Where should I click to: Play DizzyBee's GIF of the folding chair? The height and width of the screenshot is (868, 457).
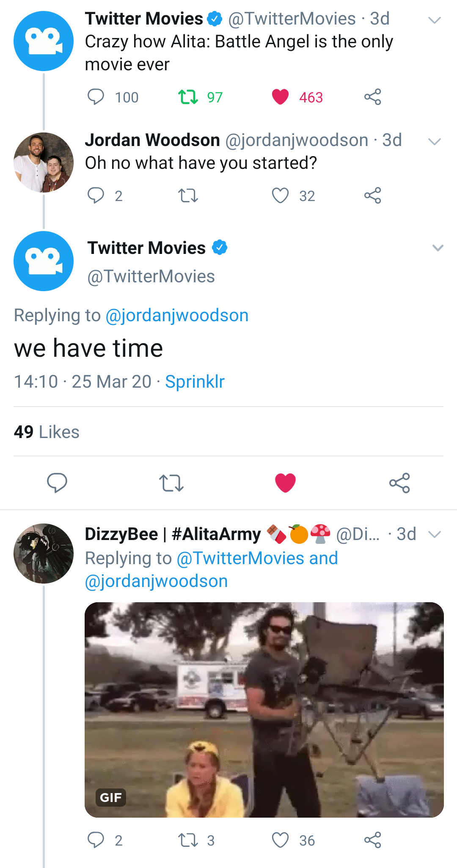(x=264, y=710)
